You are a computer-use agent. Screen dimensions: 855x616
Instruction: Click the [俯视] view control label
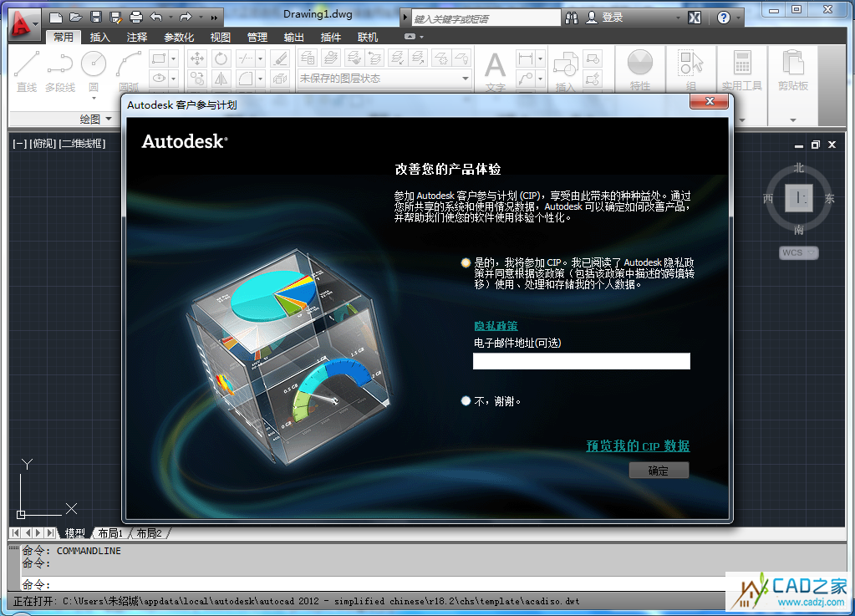[x=43, y=144]
